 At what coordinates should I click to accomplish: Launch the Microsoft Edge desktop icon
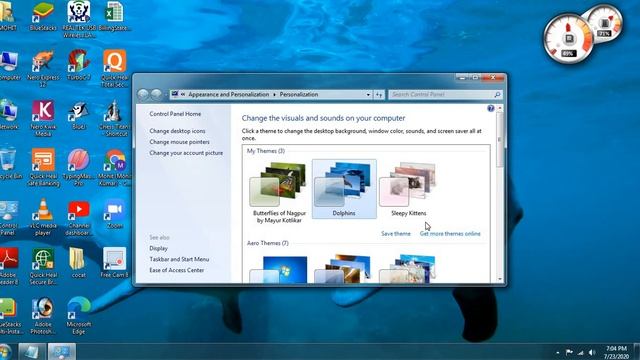coord(79,316)
